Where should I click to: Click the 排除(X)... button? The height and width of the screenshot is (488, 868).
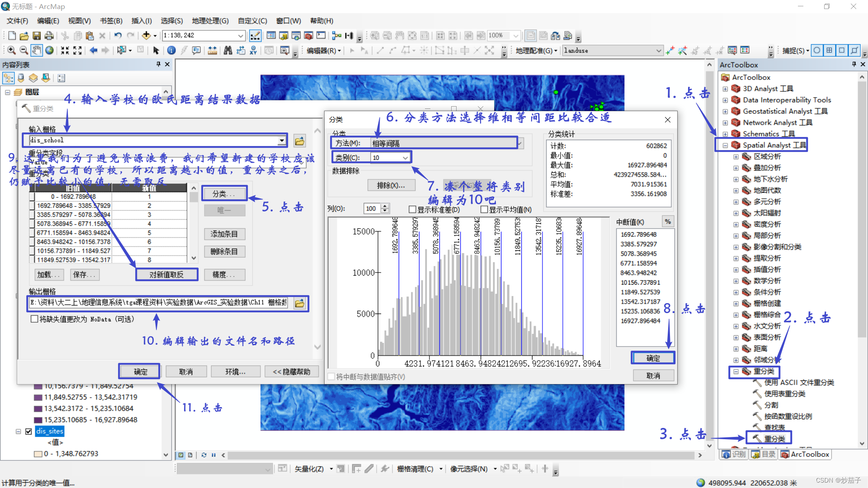tap(391, 186)
